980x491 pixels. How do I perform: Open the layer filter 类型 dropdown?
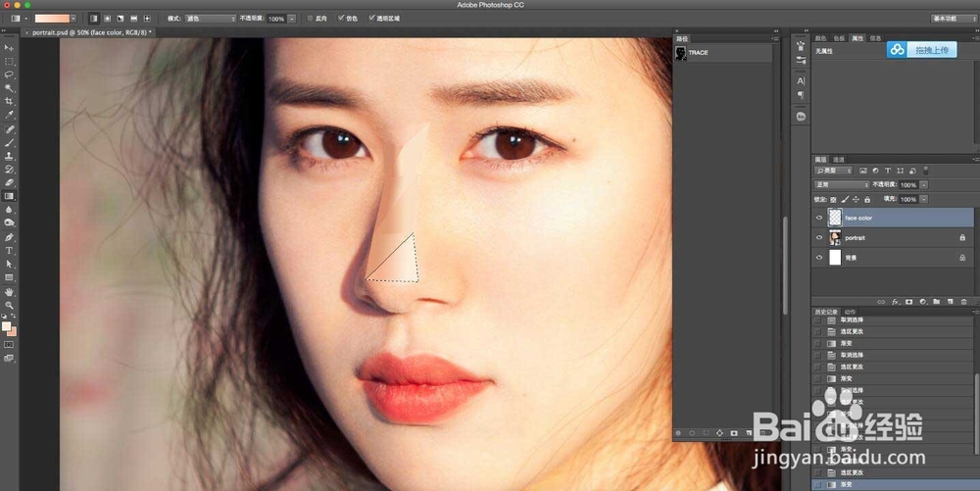point(834,171)
